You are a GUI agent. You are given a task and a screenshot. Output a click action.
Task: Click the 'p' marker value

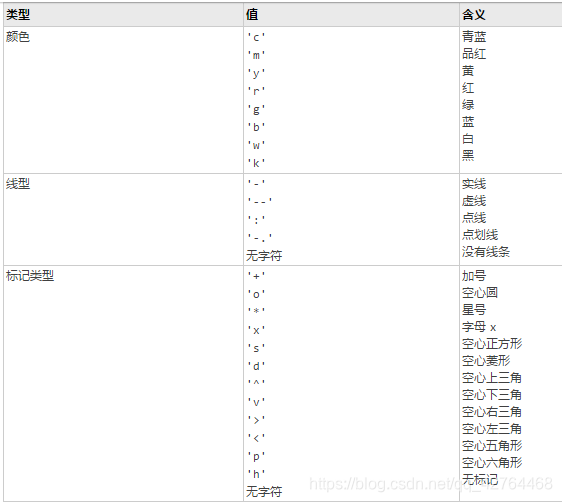[256, 456]
